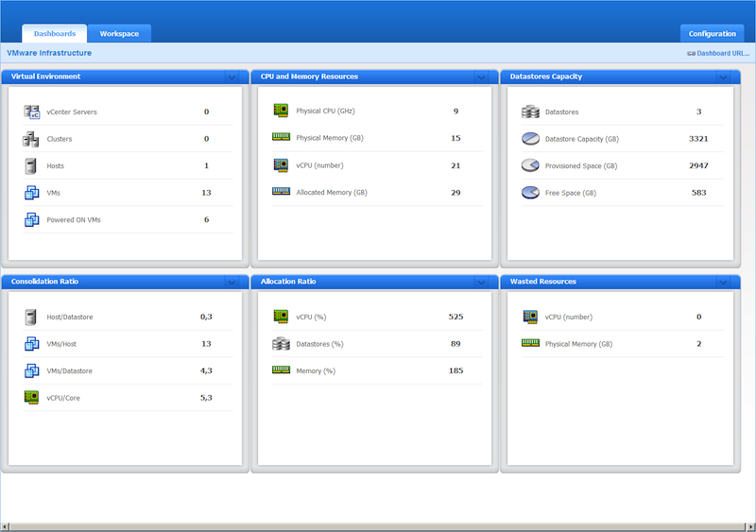Click the vCPU (%) icon in Allocation Ratio
The height and width of the screenshot is (532, 756).
click(281, 317)
